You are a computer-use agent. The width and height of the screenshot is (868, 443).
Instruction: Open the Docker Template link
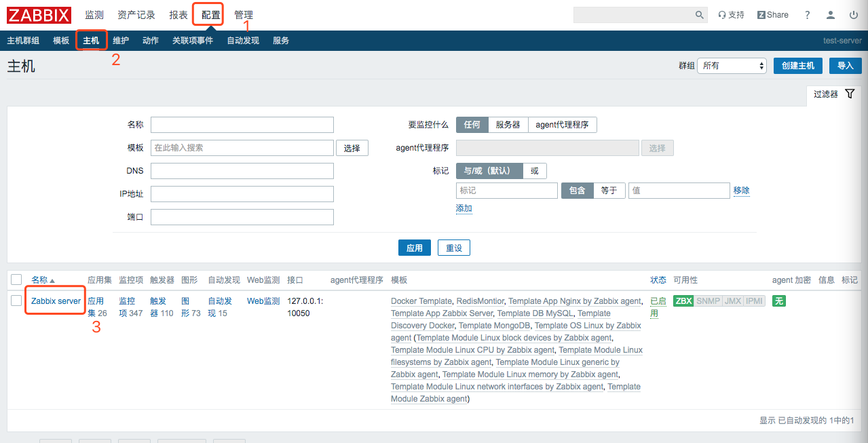pyautogui.click(x=421, y=301)
